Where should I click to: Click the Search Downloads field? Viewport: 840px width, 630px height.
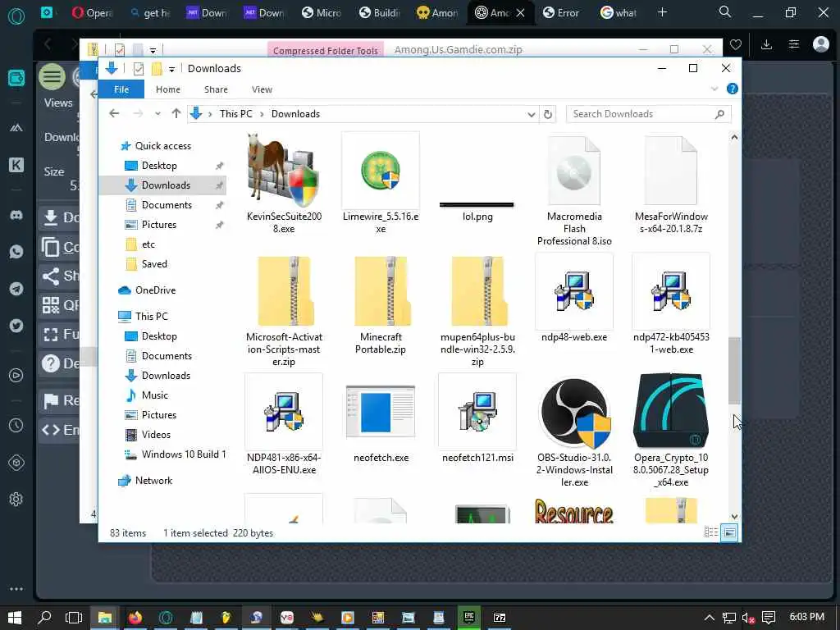pyautogui.click(x=648, y=114)
